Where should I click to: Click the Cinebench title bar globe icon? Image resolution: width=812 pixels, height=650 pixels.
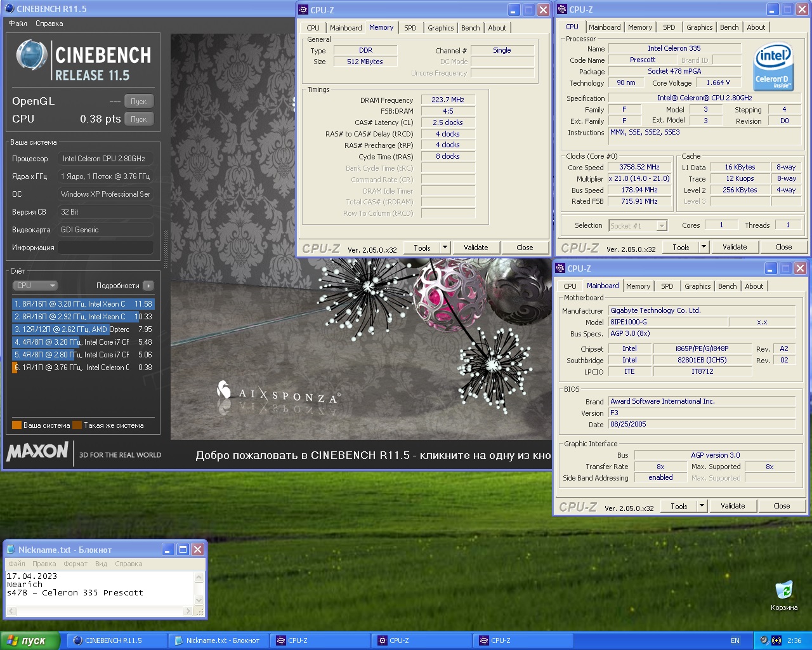click(9, 9)
